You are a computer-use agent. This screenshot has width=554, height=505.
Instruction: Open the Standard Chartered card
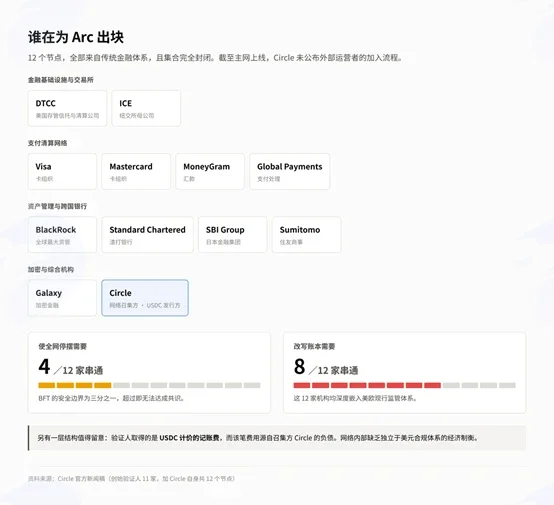[147, 235]
